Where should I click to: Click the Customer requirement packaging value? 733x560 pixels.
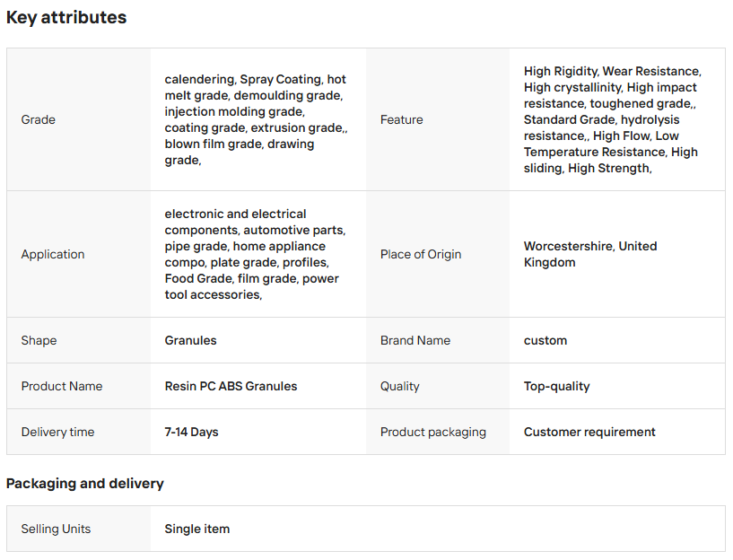pyautogui.click(x=589, y=432)
